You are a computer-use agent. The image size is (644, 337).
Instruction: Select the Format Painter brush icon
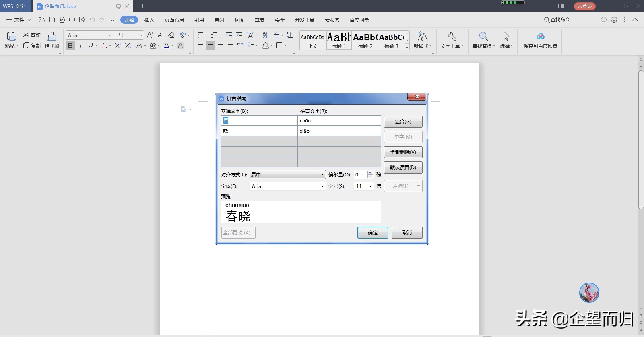pyautogui.click(x=52, y=36)
